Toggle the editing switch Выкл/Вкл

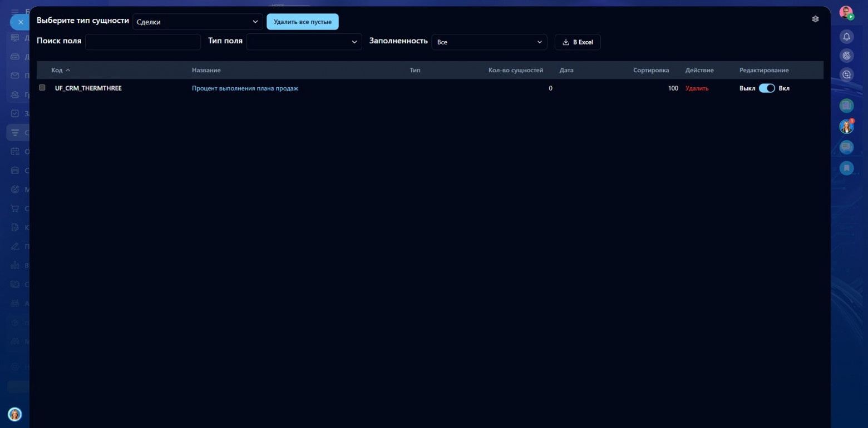click(767, 88)
